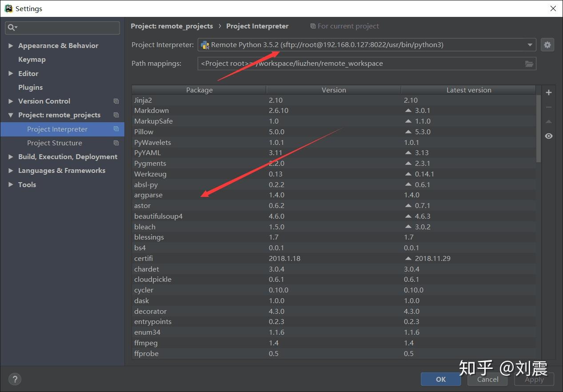
Task: Click the PyCharm logo in the title bar
Action: coord(8,8)
